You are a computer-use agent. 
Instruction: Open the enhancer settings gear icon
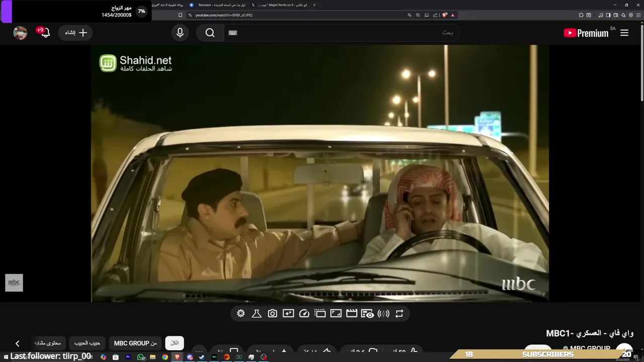[x=241, y=314]
